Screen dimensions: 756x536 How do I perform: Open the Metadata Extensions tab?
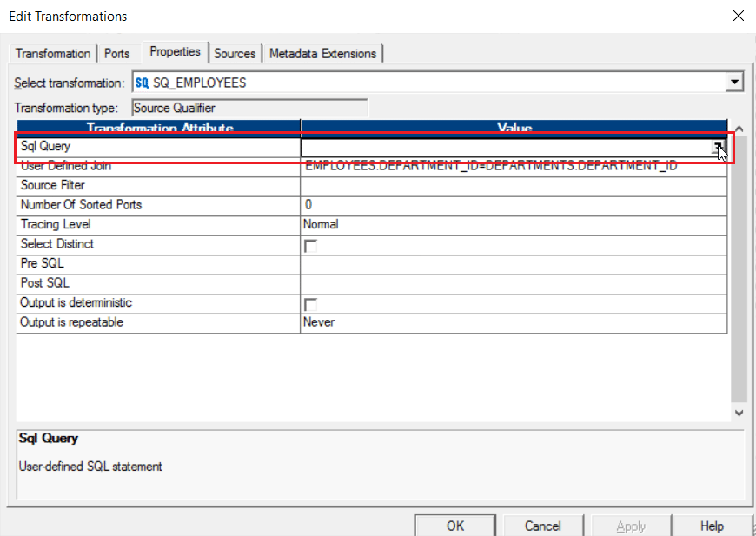322,54
